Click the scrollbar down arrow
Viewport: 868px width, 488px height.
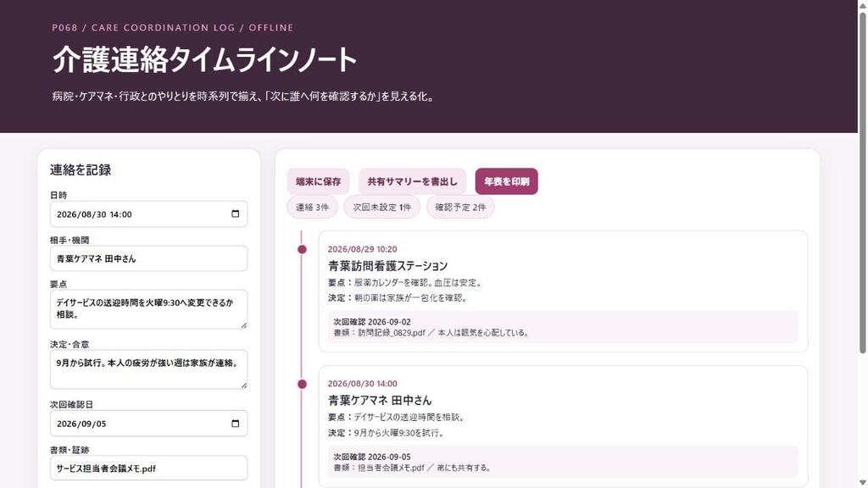(x=862, y=482)
